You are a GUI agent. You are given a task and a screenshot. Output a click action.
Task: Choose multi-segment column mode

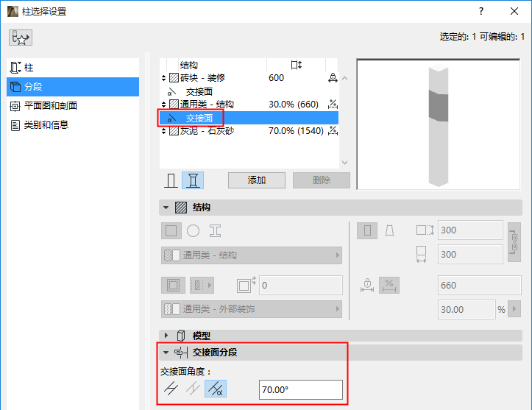click(193, 180)
